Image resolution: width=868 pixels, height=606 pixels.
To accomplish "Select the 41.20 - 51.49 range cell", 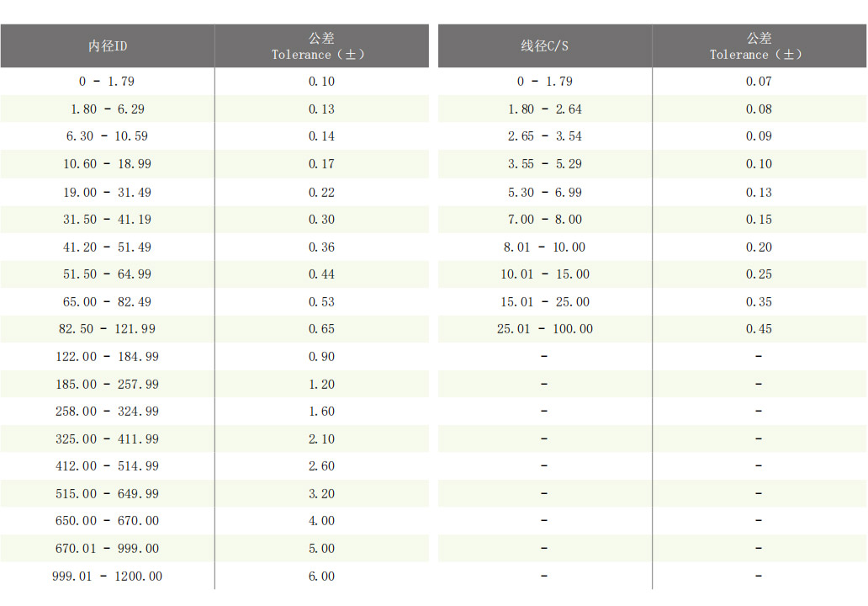I will pyautogui.click(x=107, y=247).
